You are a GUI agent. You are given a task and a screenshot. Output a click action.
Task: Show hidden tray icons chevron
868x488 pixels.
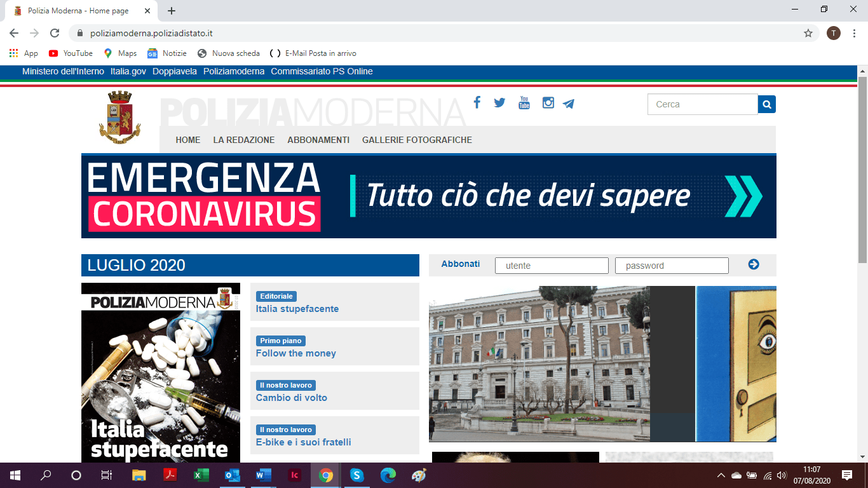(721, 475)
